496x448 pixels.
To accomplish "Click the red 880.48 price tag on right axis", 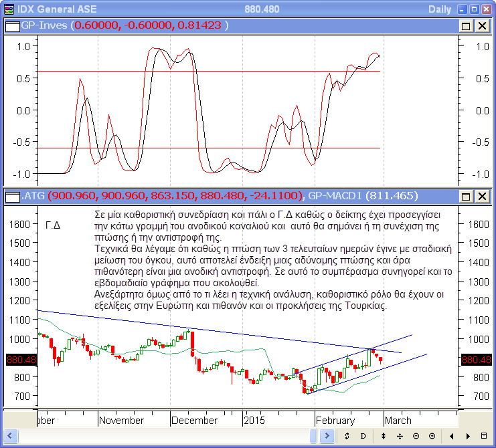I will click(x=477, y=360).
